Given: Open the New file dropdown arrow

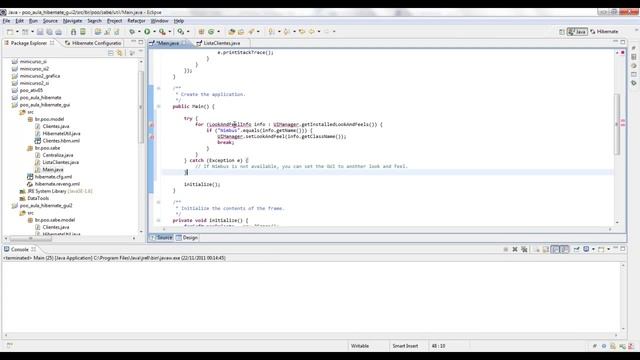Looking at the screenshot, I should point(17,31).
